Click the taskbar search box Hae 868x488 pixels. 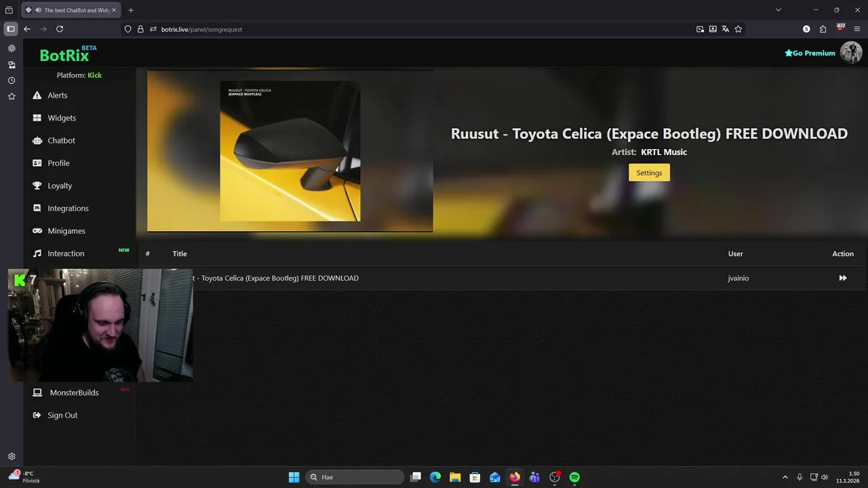tap(355, 477)
